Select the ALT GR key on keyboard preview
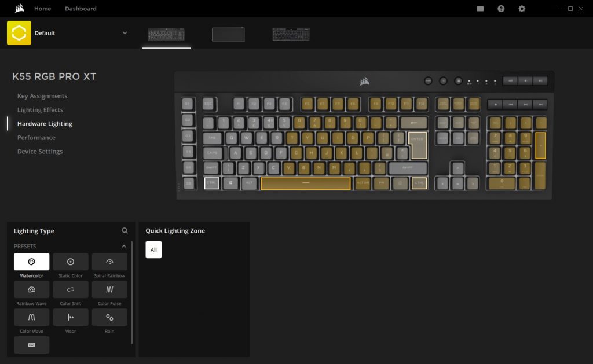The width and height of the screenshot is (593, 364). (x=363, y=183)
